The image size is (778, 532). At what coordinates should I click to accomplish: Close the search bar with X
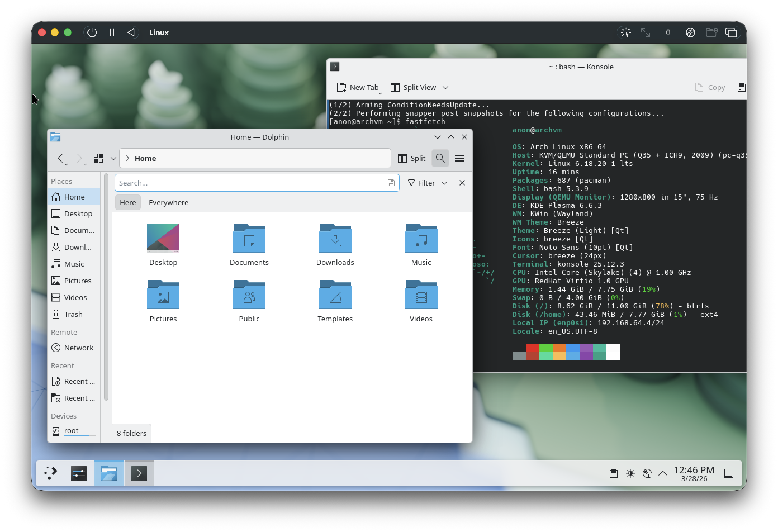462,183
